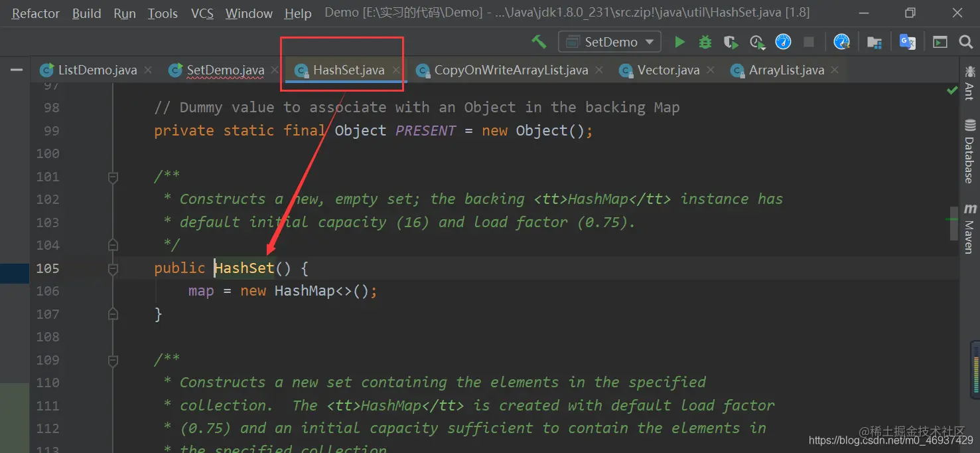Run SetDemo with the green play button
The height and width of the screenshot is (453, 980).
(679, 42)
